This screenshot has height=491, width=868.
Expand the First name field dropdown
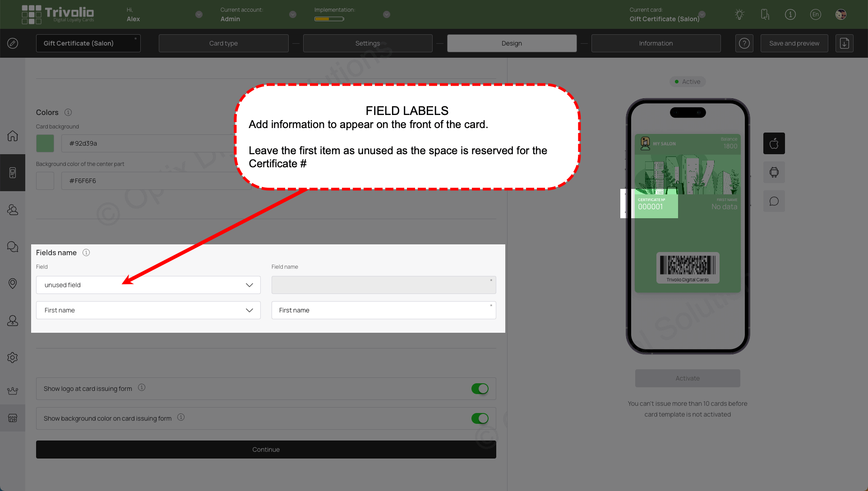click(250, 310)
